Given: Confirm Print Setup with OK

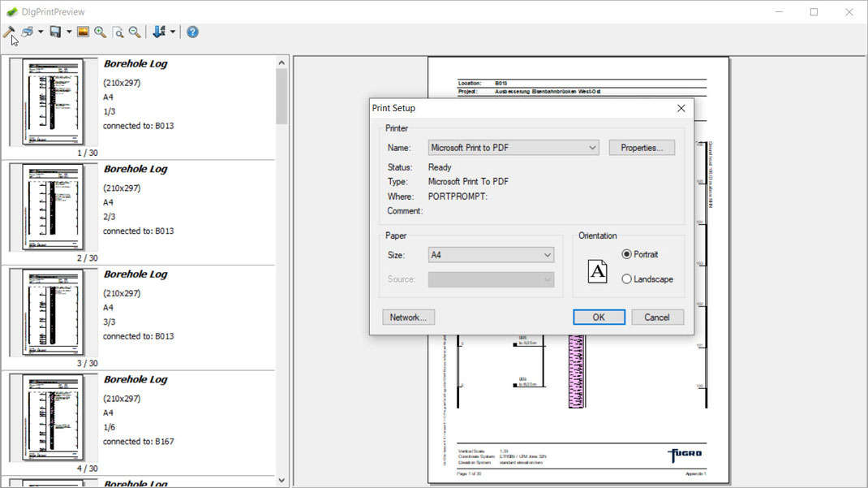Looking at the screenshot, I should point(599,317).
